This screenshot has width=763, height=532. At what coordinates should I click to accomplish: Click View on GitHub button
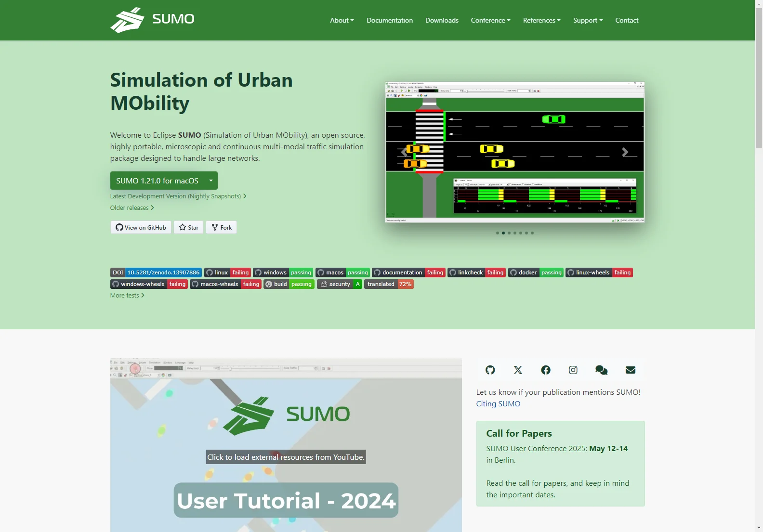[141, 227]
